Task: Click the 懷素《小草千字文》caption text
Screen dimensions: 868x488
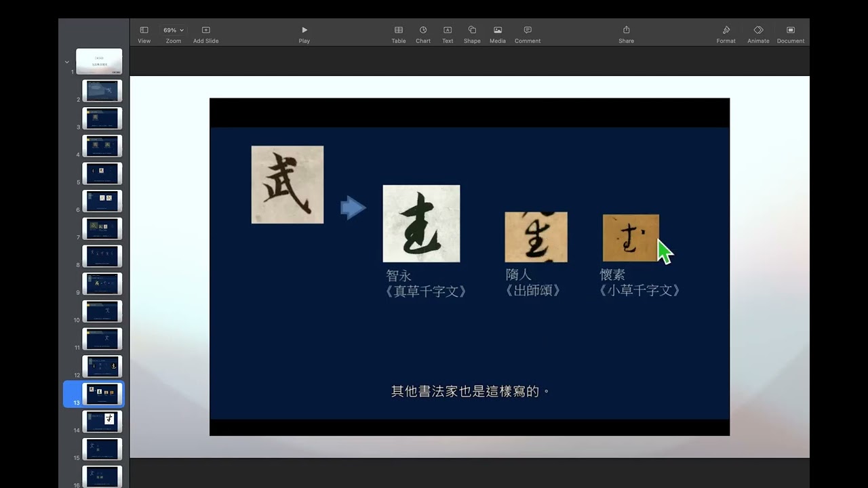Action: tap(640, 283)
